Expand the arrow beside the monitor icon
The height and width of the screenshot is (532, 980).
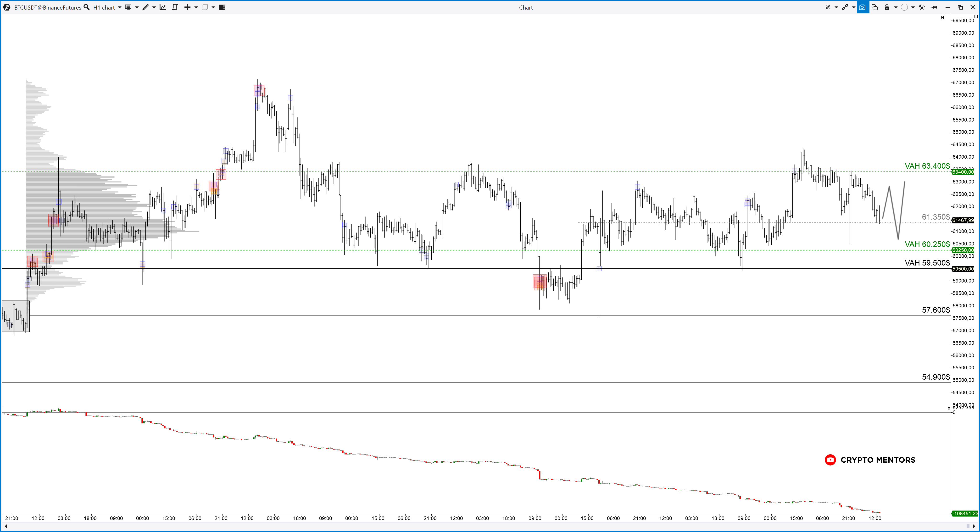(x=137, y=7)
